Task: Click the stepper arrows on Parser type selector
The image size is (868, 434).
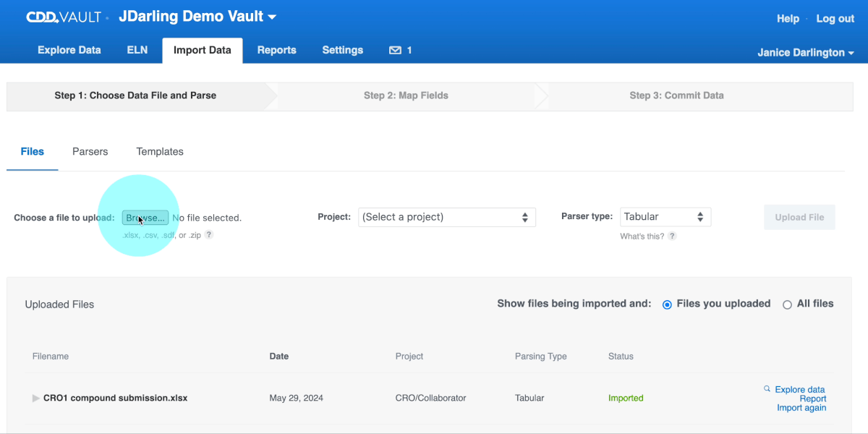Action: tap(699, 216)
